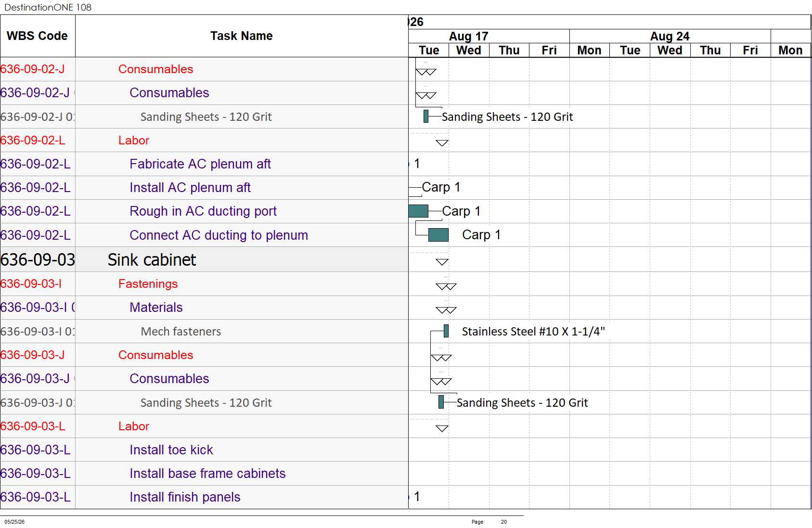Click the Sink cabinet summary triangle marker
The width and height of the screenshot is (812, 528).
442,262
